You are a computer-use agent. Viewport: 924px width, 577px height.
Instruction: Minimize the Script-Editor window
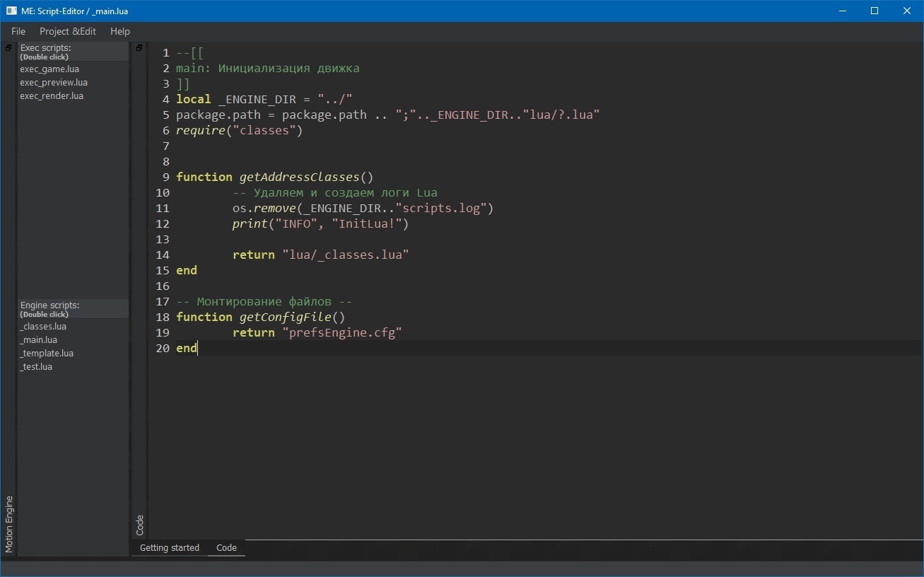[x=842, y=11]
